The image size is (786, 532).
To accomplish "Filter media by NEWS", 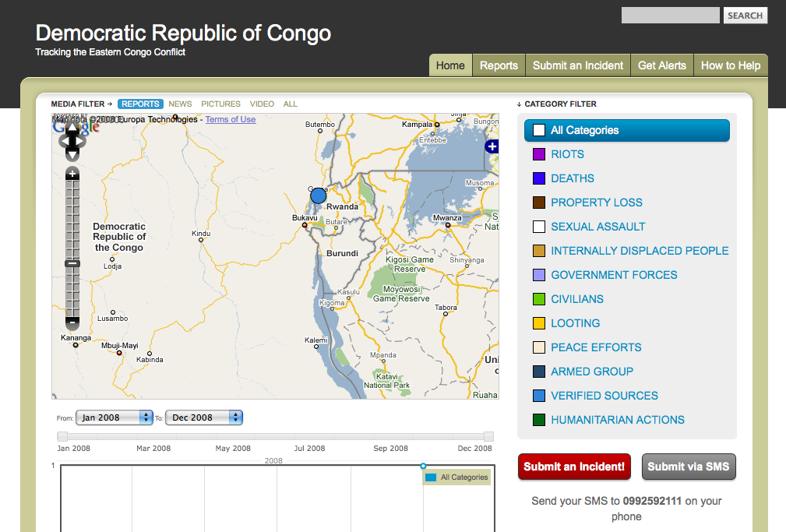I will [180, 104].
